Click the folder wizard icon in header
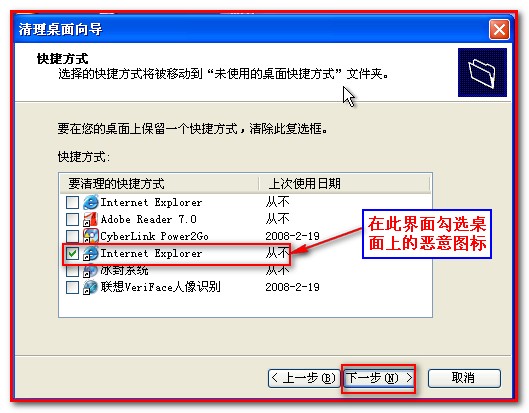This screenshot has height=413, width=529. 482,72
